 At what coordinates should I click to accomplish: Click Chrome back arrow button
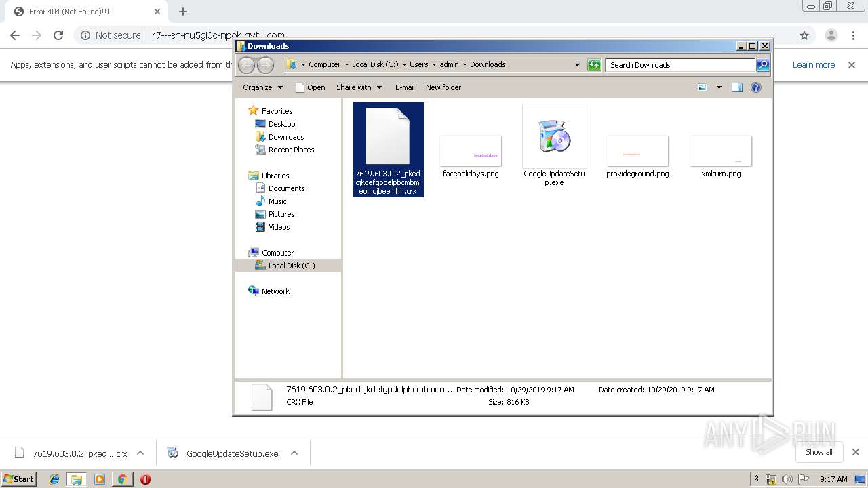15,35
